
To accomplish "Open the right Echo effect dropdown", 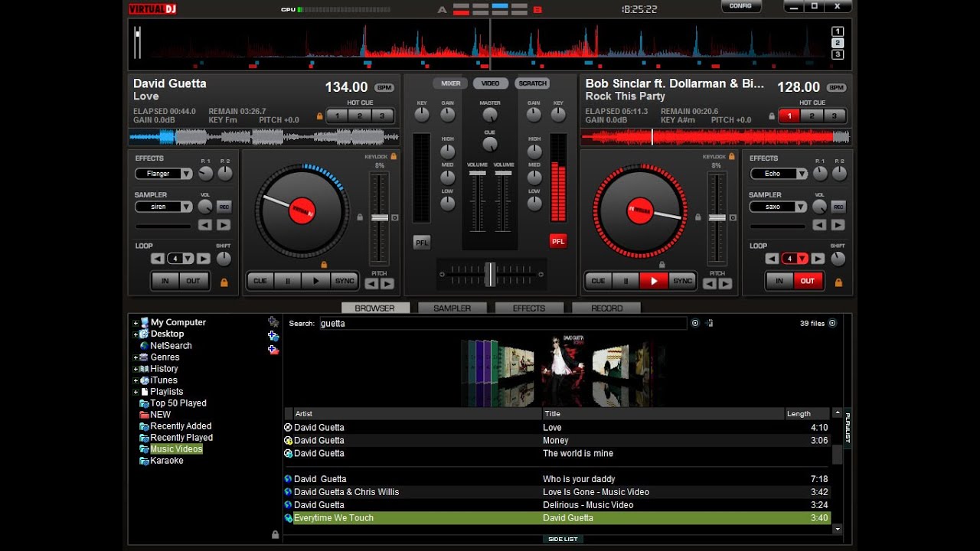I will [802, 174].
